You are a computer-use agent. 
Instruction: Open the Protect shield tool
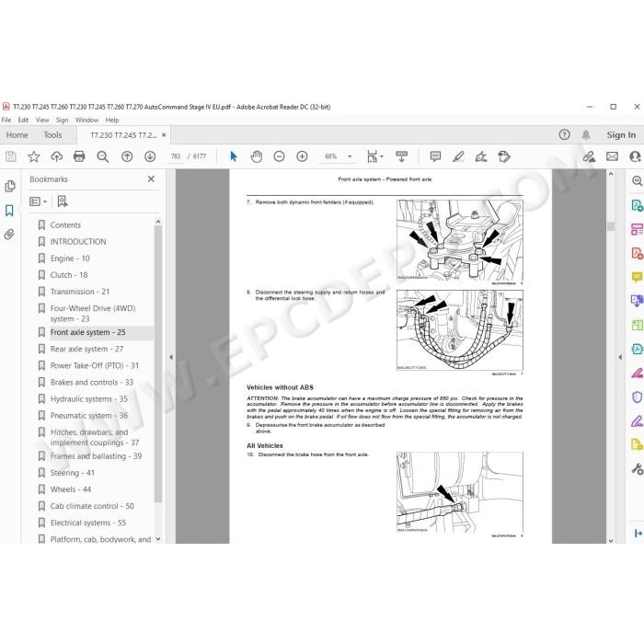(637, 397)
